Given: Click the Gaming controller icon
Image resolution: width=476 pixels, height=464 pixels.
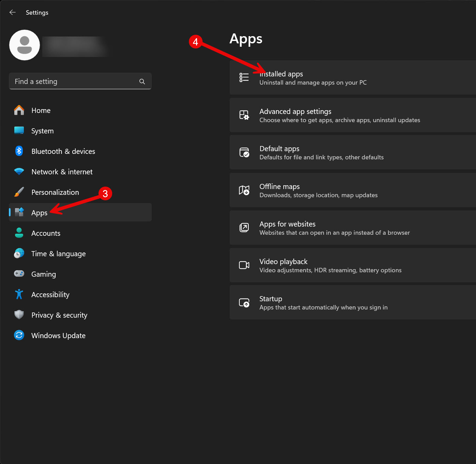Looking at the screenshot, I should pos(19,274).
